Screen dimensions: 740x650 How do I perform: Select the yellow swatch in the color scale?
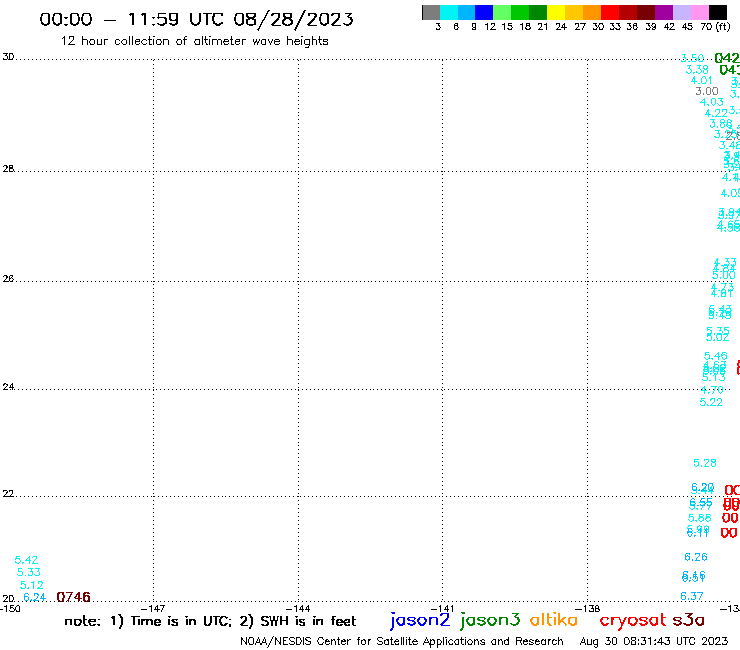tap(556, 12)
